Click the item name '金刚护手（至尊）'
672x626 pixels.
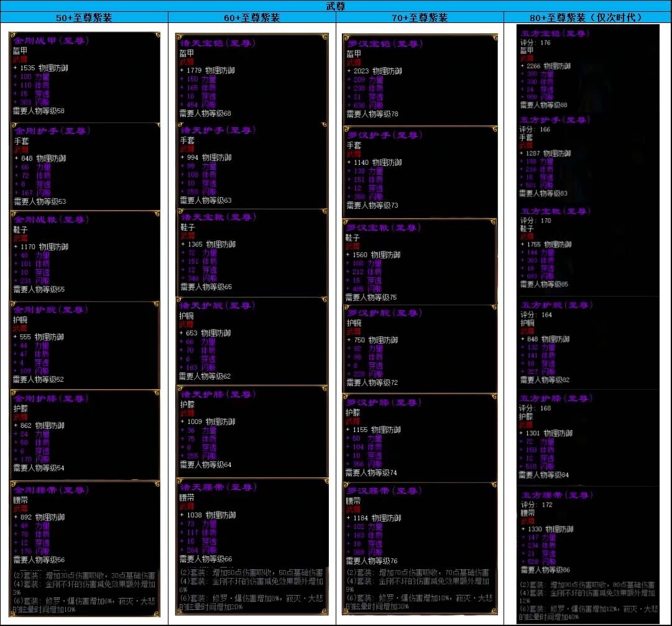coord(52,131)
